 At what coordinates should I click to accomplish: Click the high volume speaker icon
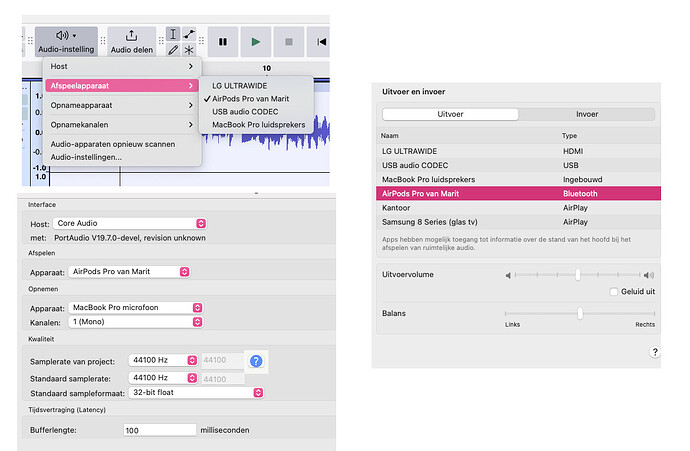click(649, 275)
